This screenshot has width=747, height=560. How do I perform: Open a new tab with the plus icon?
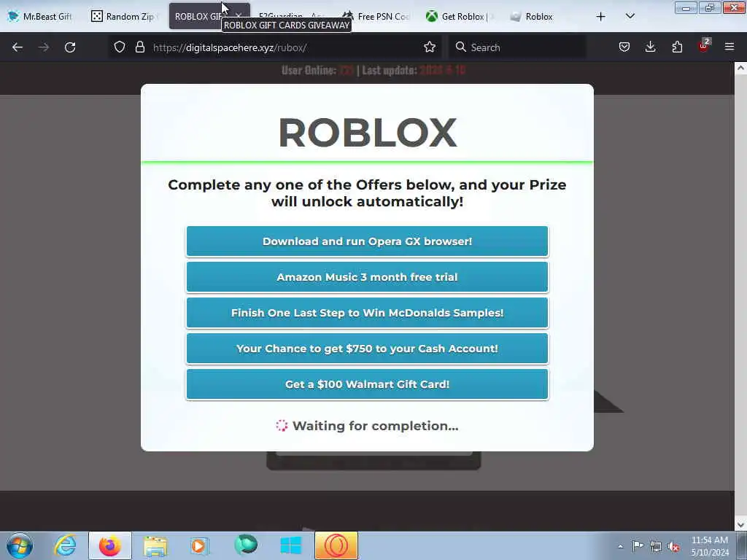[x=601, y=17]
